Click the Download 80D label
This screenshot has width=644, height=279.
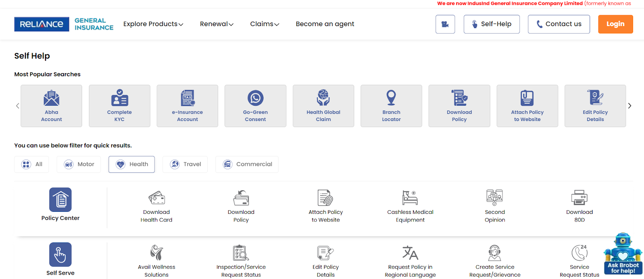(580, 216)
